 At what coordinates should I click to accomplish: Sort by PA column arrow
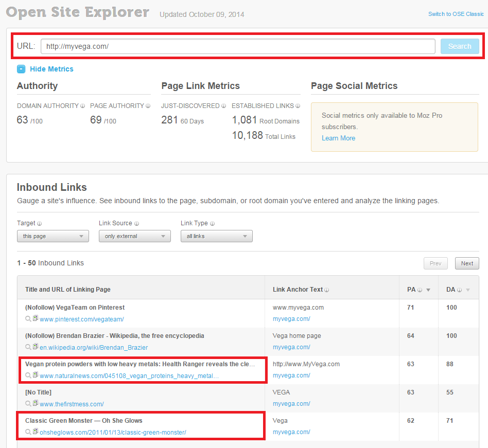pos(428,290)
